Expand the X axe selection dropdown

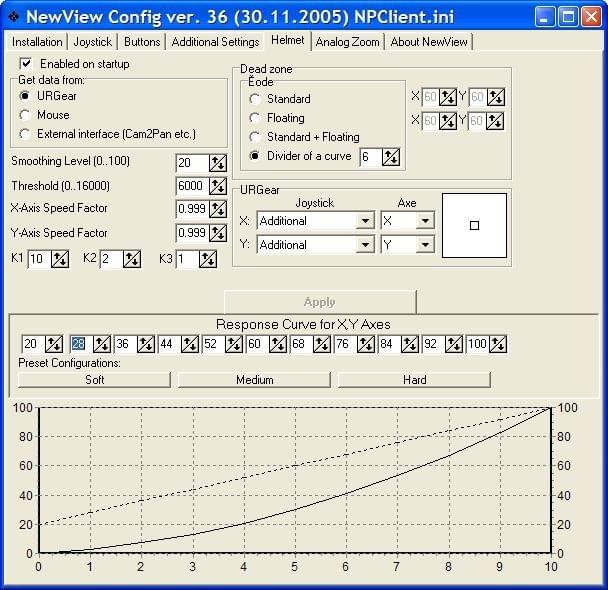tap(425, 221)
